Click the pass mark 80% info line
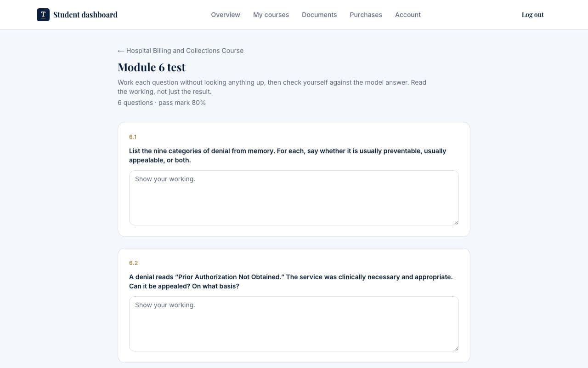This screenshot has width=588, height=368. [x=162, y=103]
